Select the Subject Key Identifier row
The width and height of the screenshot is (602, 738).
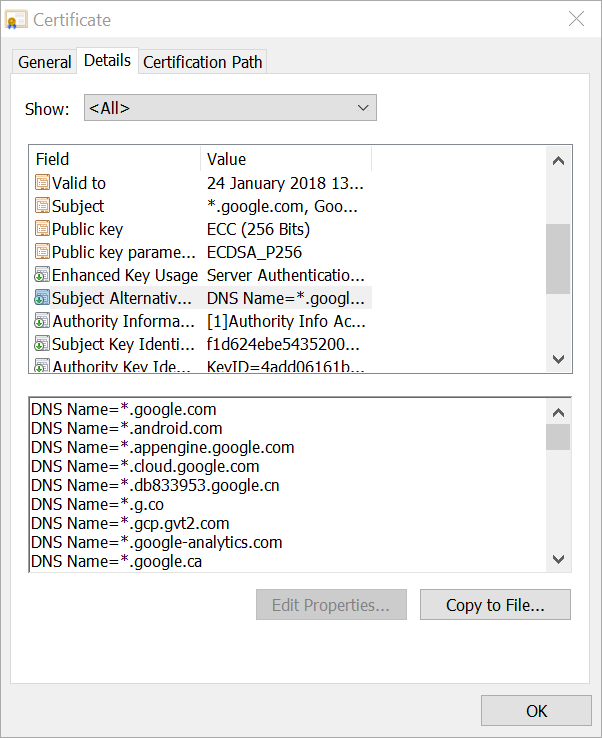[x=201, y=344]
